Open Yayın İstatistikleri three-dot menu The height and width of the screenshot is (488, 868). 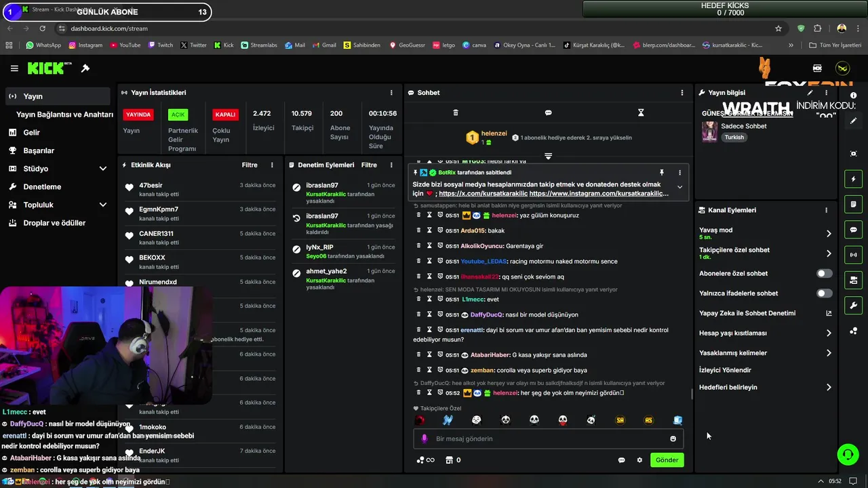coord(391,93)
